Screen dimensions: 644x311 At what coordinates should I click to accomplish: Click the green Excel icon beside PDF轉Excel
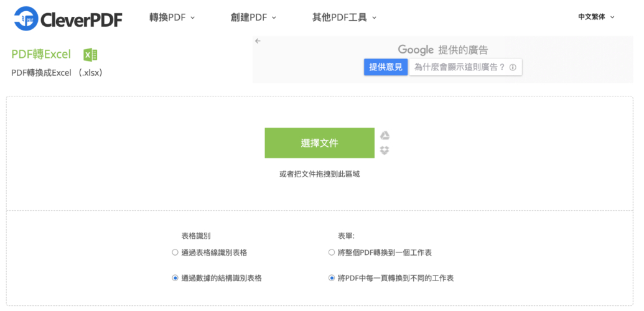coord(90,55)
